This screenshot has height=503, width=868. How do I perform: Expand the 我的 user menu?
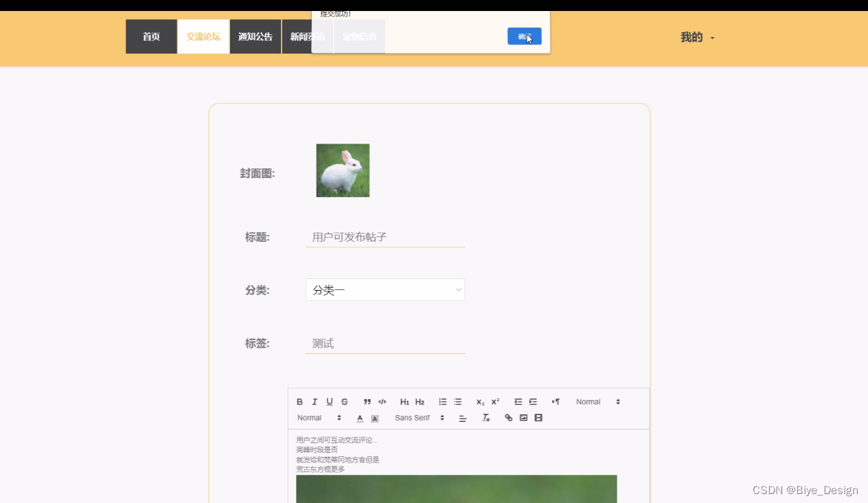click(698, 37)
